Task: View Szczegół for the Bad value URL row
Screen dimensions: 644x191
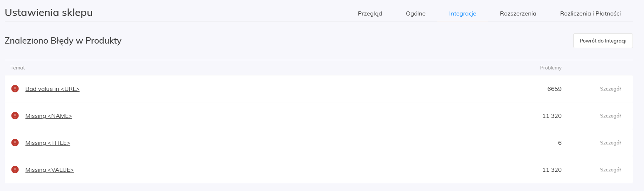Action: click(610, 89)
